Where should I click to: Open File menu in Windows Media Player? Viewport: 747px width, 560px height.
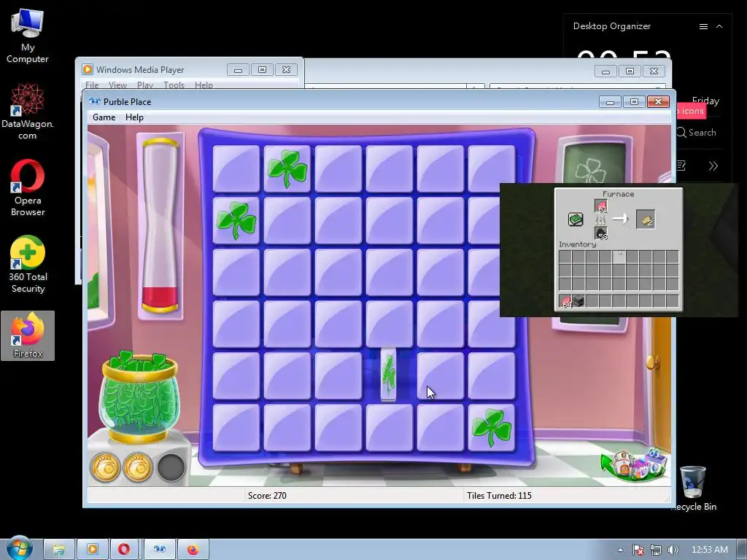(x=92, y=85)
